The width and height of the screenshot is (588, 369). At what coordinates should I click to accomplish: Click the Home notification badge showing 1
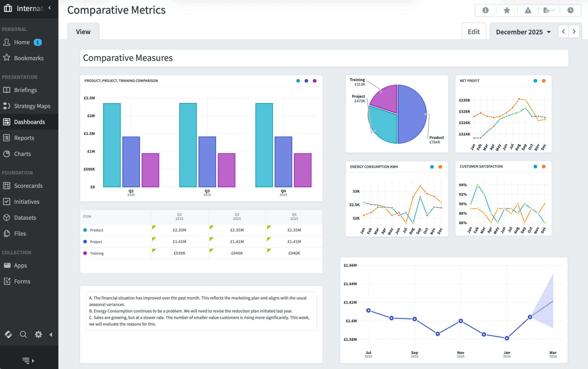click(x=37, y=42)
